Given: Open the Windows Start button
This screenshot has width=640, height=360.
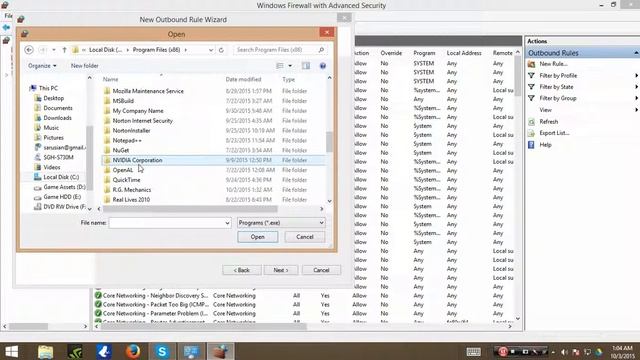Looking at the screenshot, I should pos(11,351).
